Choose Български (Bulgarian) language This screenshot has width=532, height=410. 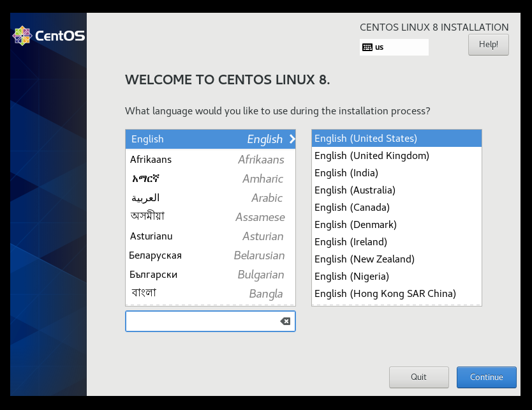(211, 275)
